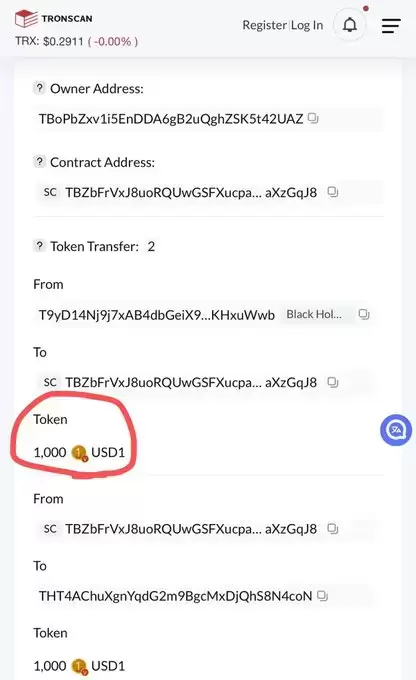This screenshot has height=680, width=416.
Task: Click the Owner Address help icon
Action: click(39, 88)
